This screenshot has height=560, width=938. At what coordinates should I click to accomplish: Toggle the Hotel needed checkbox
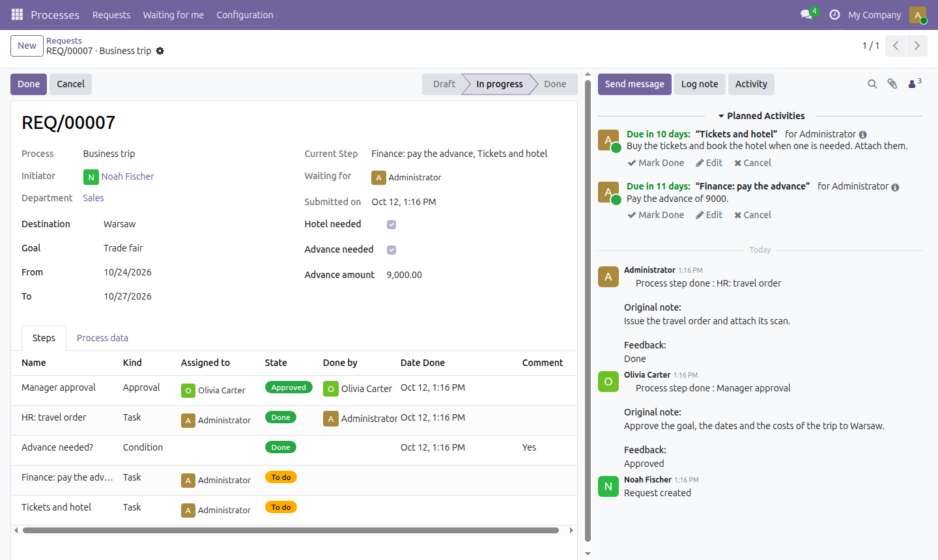click(391, 225)
